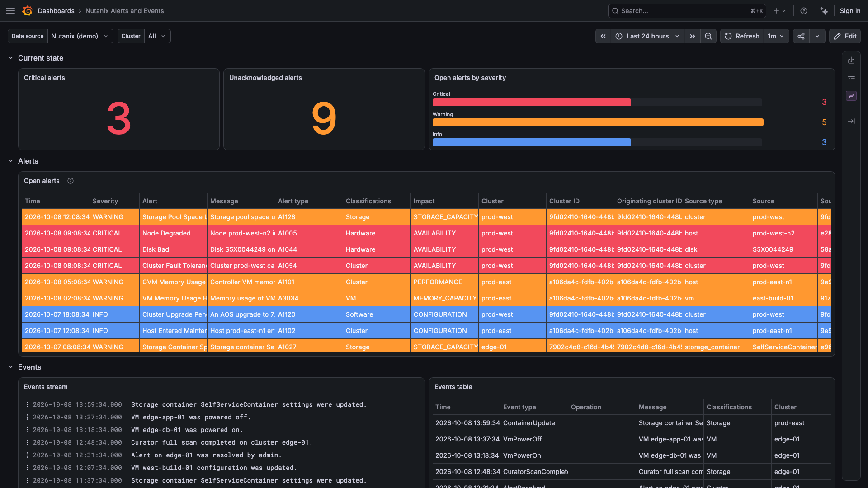Click the Warning orange severity bar
The height and width of the screenshot is (488, 868).
pyautogui.click(x=598, y=122)
